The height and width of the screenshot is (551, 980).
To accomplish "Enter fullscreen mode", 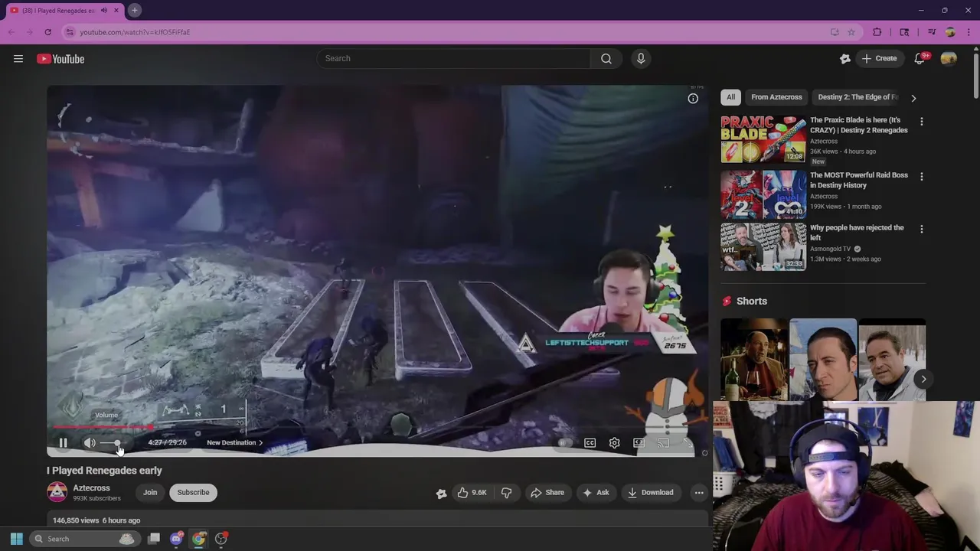I will pos(688,442).
